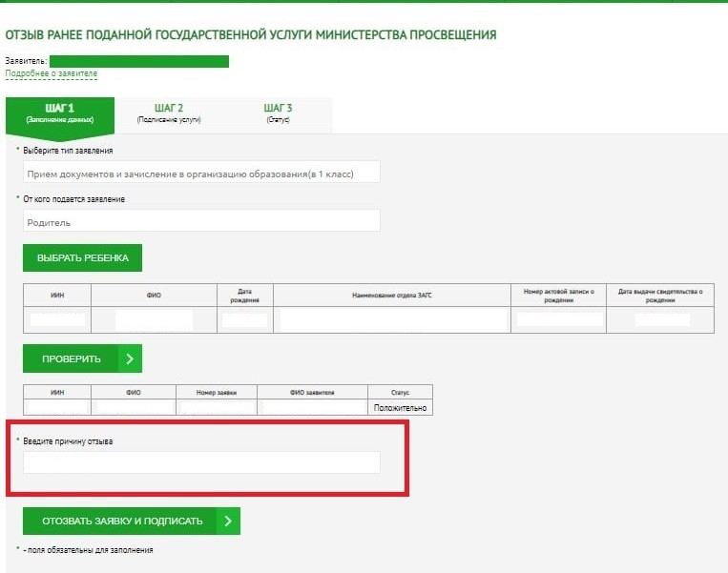
Task: Click the "Наименование отдела ЗАГС" column header
Action: coord(391,295)
